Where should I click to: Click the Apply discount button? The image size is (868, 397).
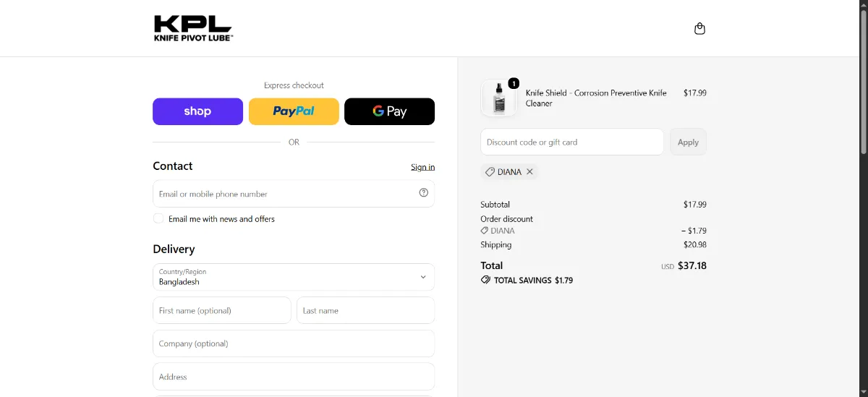click(688, 142)
